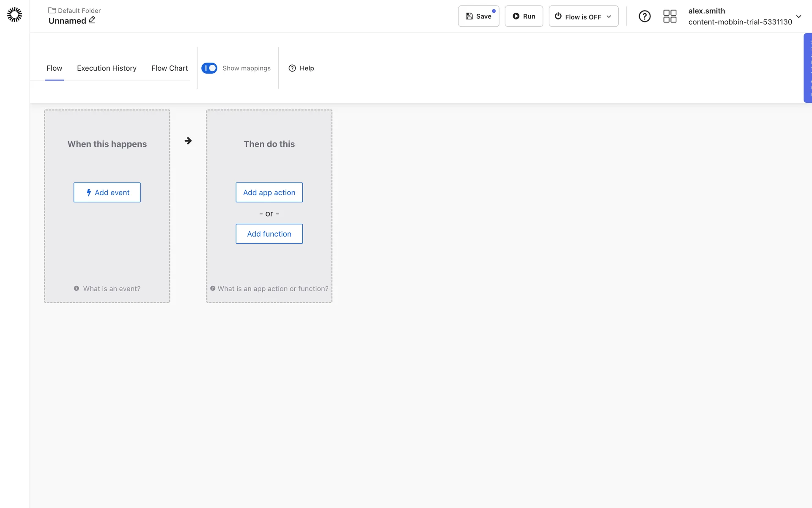
Task: Switch to the Execution History tab
Action: tap(107, 68)
